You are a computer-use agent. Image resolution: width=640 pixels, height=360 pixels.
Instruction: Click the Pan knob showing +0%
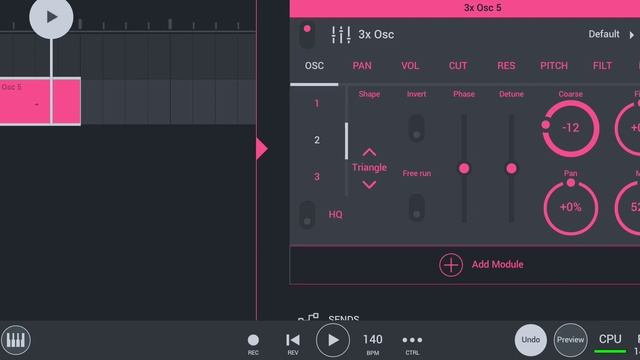point(571,207)
